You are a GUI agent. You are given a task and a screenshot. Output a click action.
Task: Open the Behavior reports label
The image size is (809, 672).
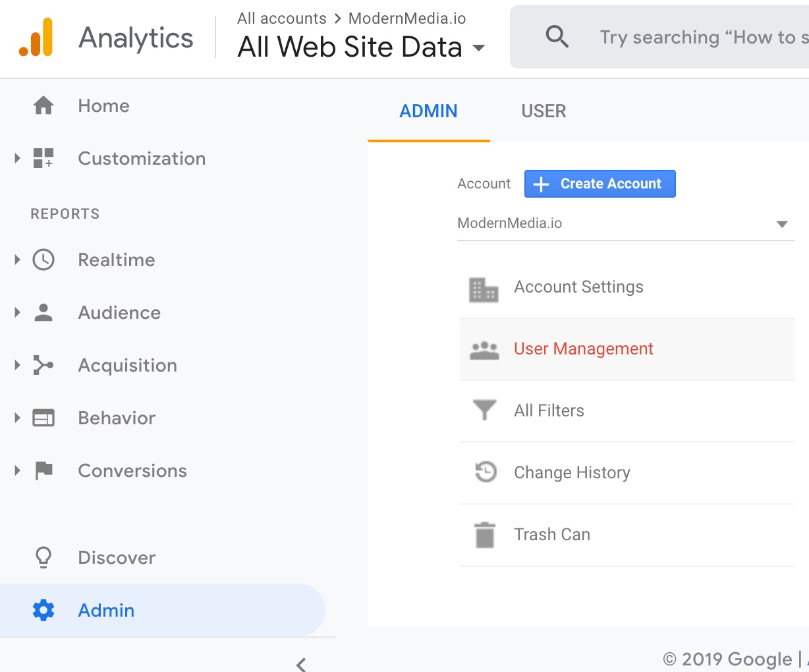click(117, 418)
